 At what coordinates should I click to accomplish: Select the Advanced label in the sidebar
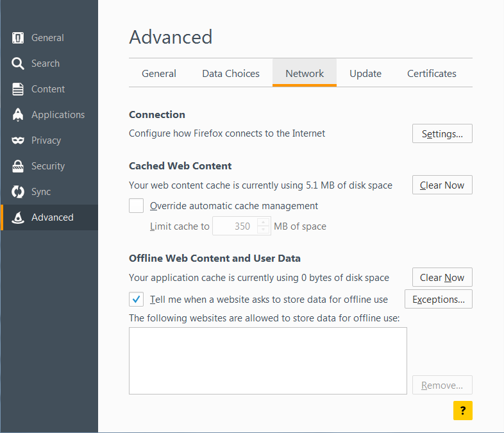click(53, 217)
